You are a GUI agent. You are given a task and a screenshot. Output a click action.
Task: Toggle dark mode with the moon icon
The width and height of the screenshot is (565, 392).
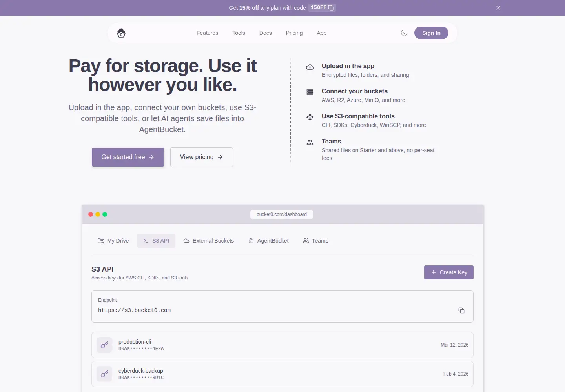point(404,33)
